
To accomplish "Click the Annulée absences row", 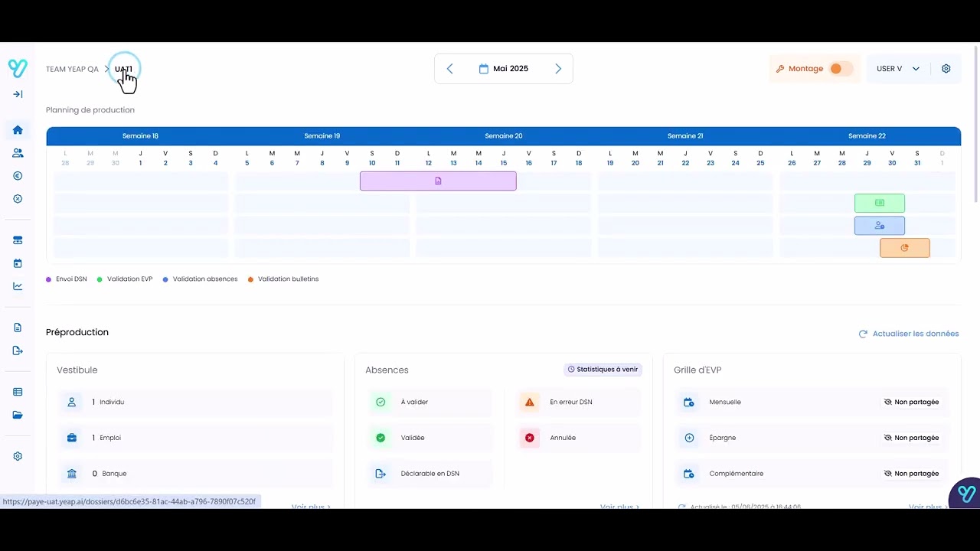I will tap(579, 438).
